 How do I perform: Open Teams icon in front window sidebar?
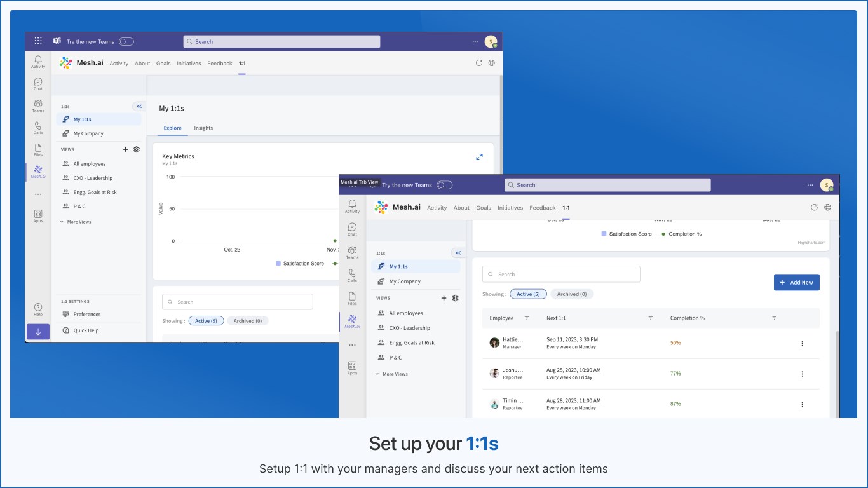coord(352,252)
